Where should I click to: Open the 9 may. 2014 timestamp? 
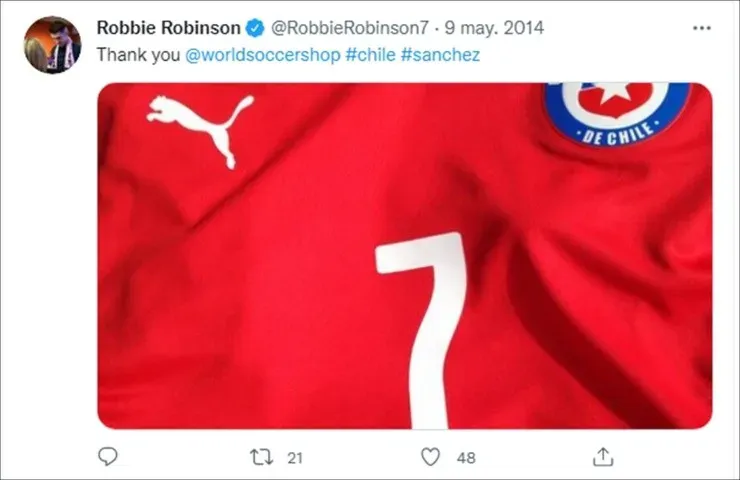click(494, 28)
